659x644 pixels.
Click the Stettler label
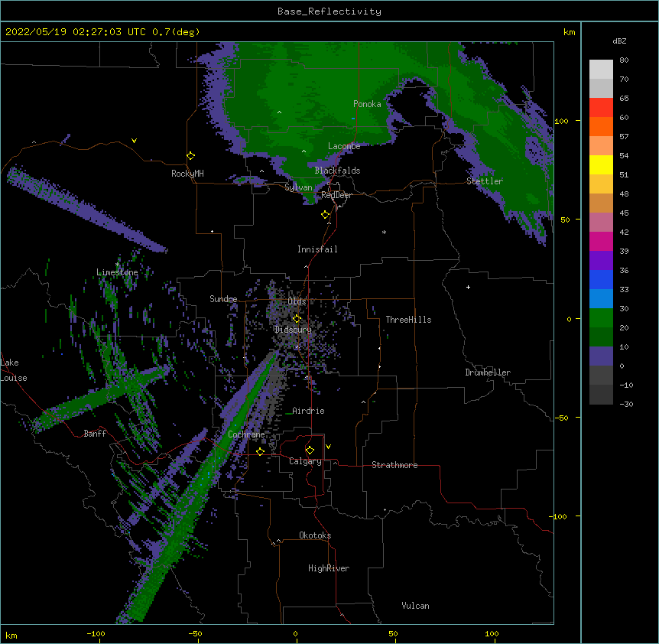click(x=485, y=181)
